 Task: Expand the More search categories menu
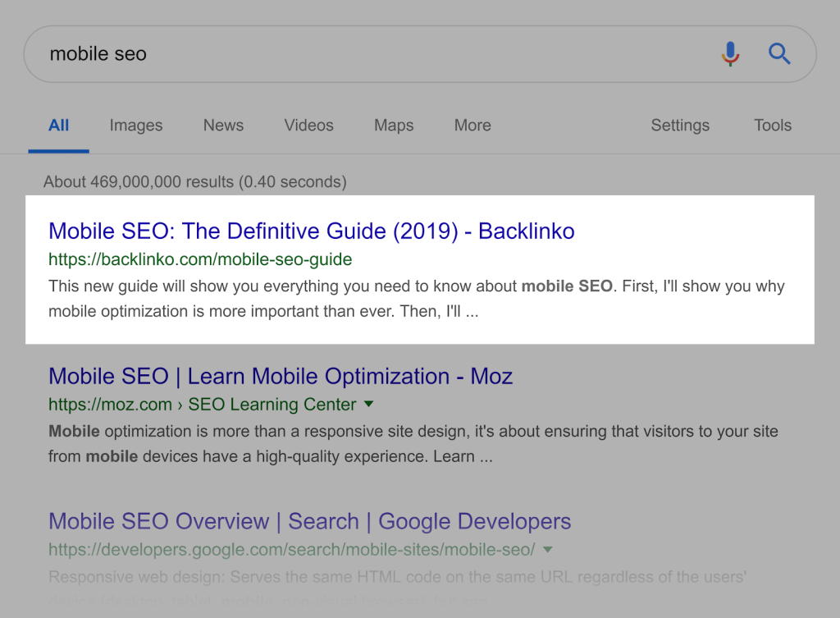pos(472,126)
